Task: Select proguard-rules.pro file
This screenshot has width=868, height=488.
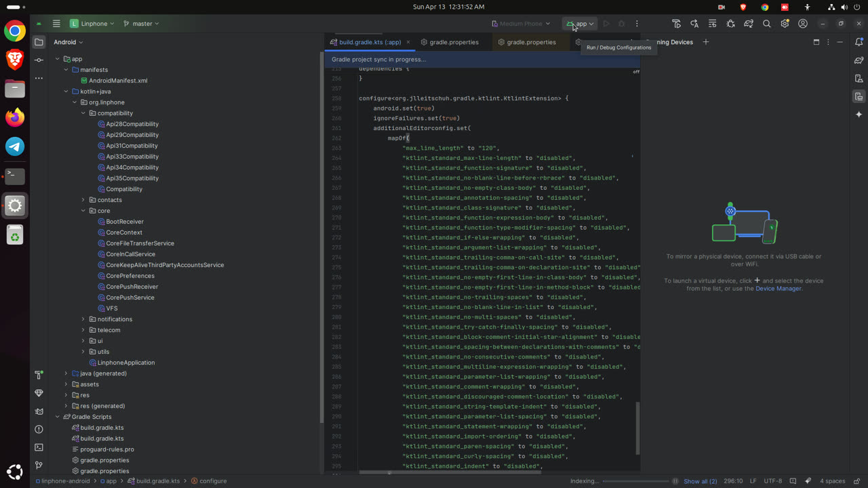Action: [107, 449]
